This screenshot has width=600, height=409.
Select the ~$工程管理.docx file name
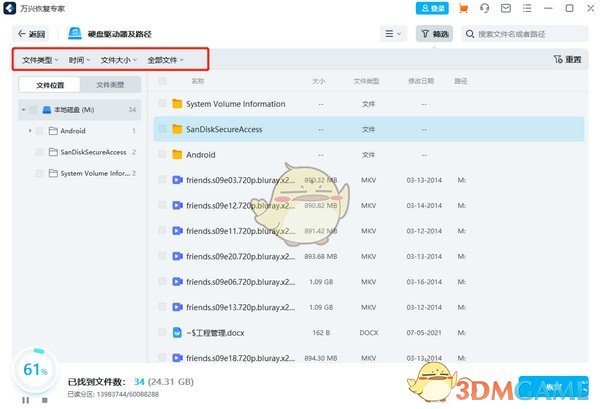[x=215, y=332]
